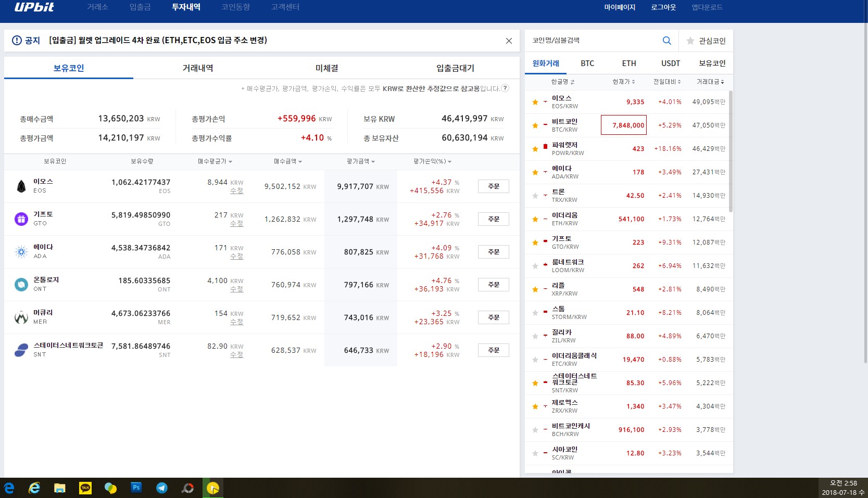The height and width of the screenshot is (498, 868).
Task: Open the 고객센터 menu
Action: tap(285, 7)
